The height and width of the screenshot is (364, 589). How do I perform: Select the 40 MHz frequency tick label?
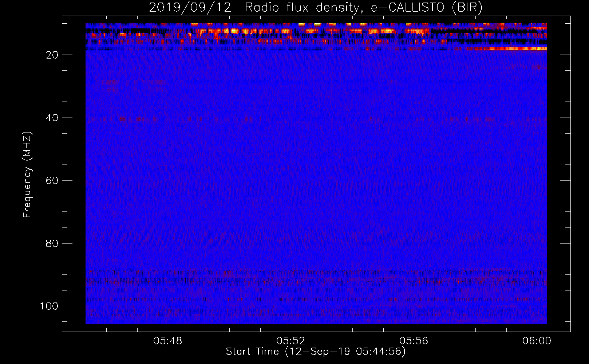pos(52,118)
